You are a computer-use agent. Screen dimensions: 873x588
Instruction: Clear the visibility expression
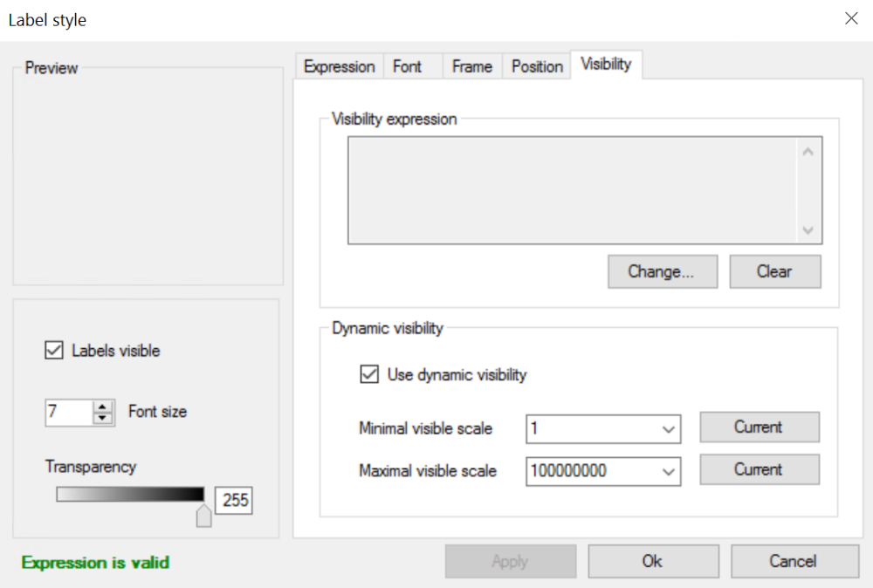tap(774, 271)
